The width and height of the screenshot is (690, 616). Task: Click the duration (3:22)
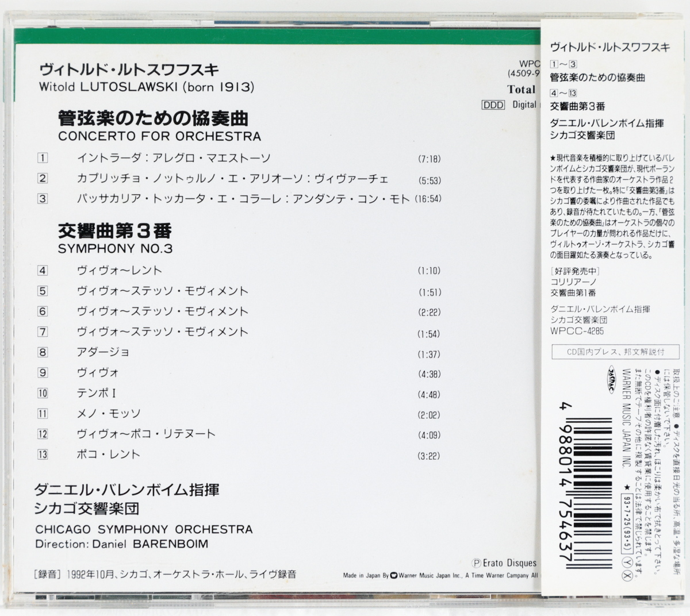point(430,456)
